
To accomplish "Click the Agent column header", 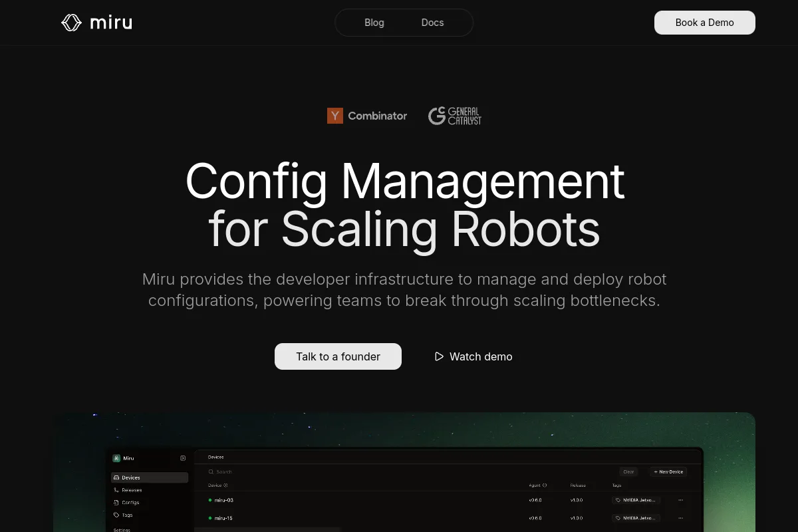I will (538, 485).
